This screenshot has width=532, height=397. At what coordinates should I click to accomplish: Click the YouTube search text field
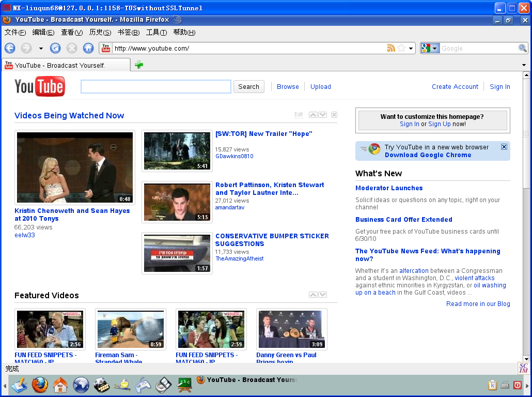coord(156,87)
